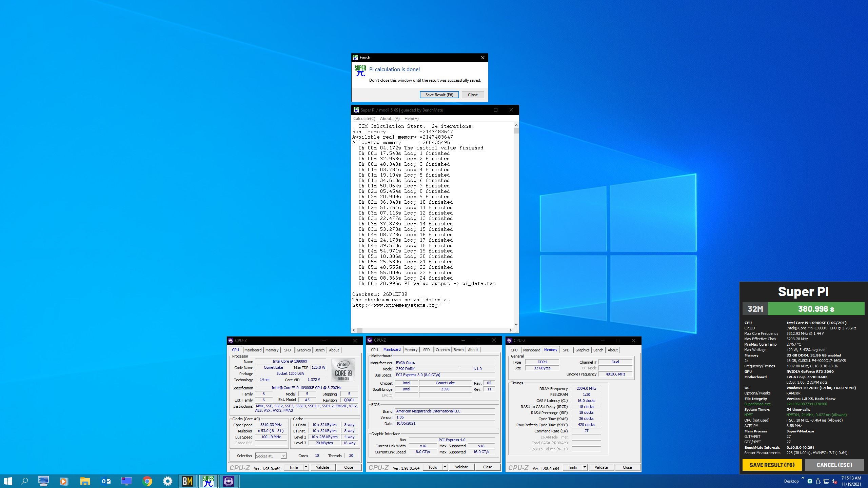Click the Super PI taskbar icon
868x488 pixels.
(x=208, y=481)
